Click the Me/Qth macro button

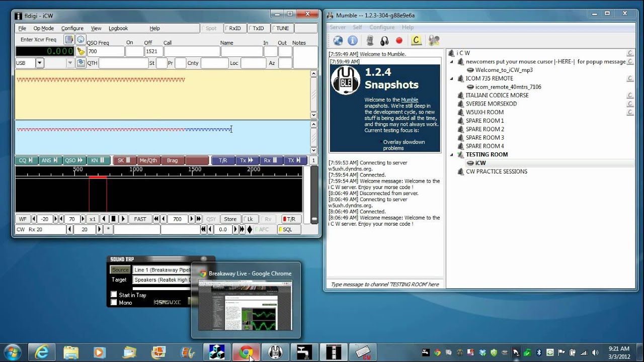point(148,160)
